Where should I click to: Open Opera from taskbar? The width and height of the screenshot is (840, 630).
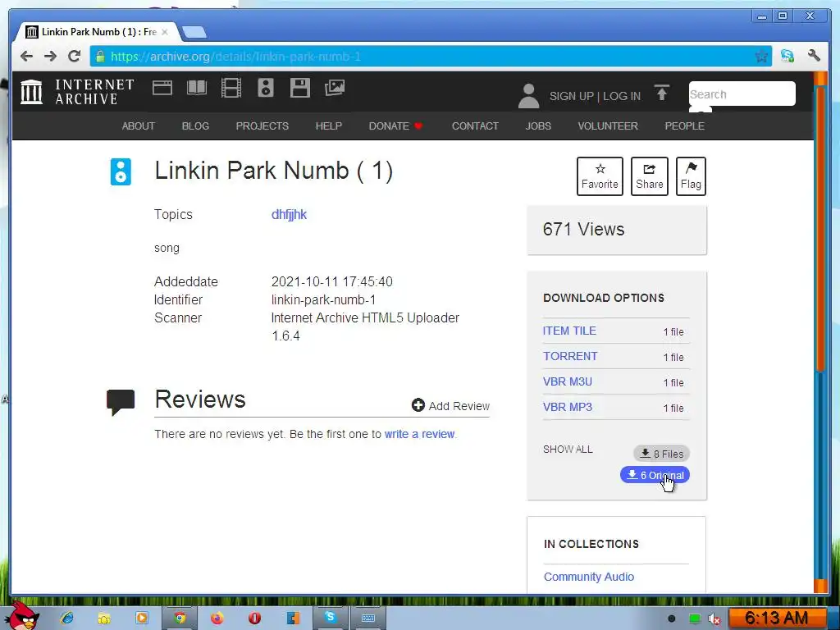255,619
